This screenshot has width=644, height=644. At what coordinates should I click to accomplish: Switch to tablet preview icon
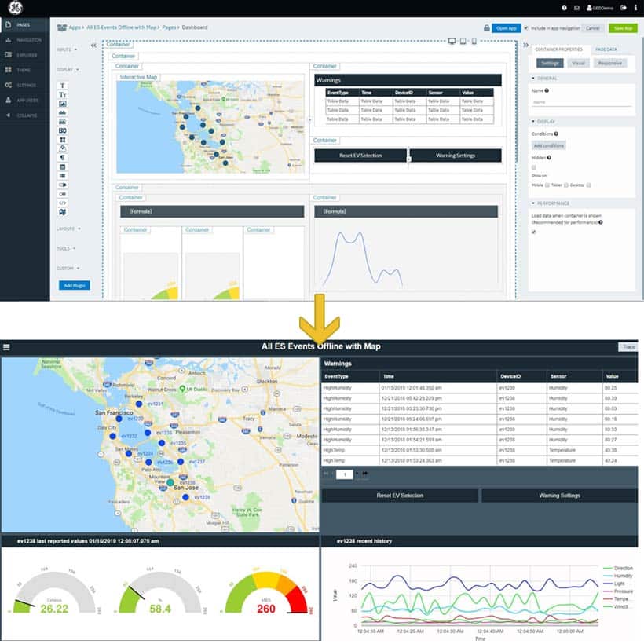pos(463,41)
